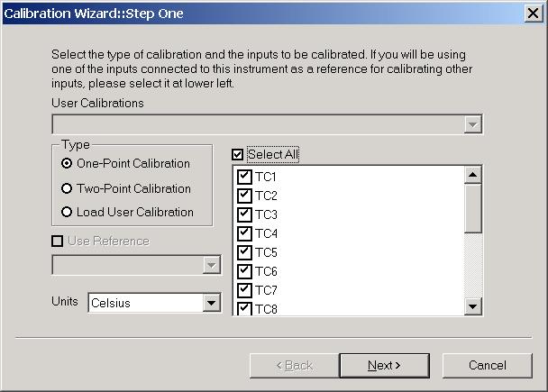
Task: Uncheck the TC6 input
Action: tap(244, 271)
